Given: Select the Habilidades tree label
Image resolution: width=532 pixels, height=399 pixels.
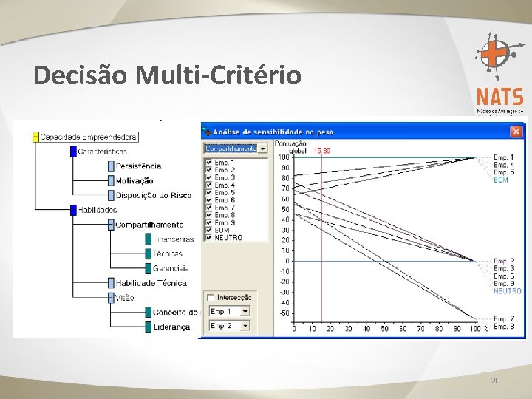Looking at the screenshot, I should pyautogui.click(x=98, y=210).
